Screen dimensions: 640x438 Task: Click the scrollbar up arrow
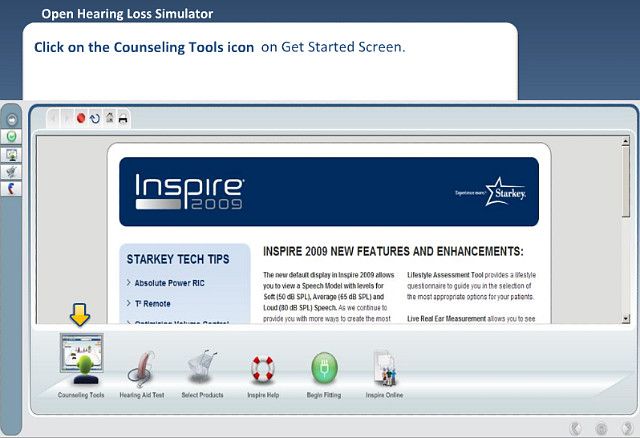625,141
